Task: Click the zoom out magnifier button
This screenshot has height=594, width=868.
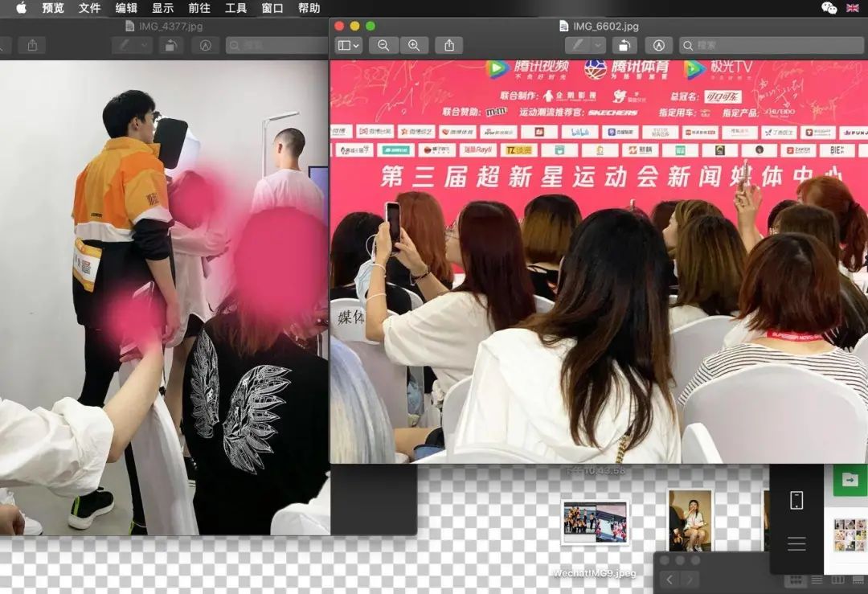Action: click(383, 46)
